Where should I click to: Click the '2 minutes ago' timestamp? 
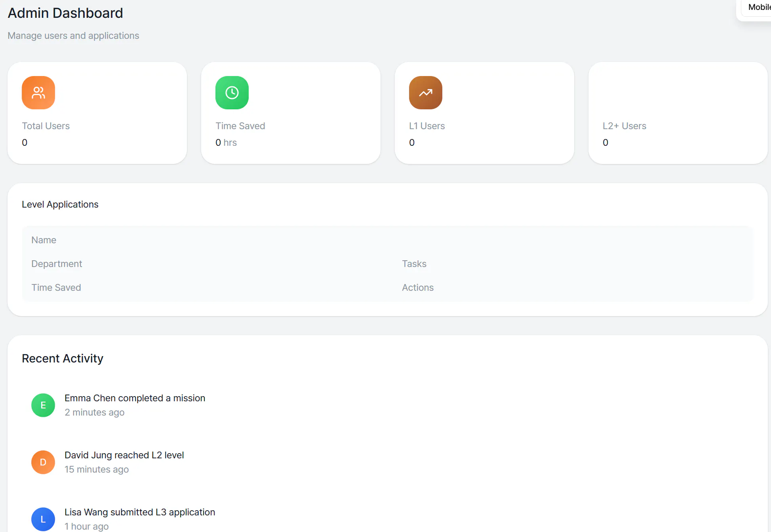tap(95, 412)
